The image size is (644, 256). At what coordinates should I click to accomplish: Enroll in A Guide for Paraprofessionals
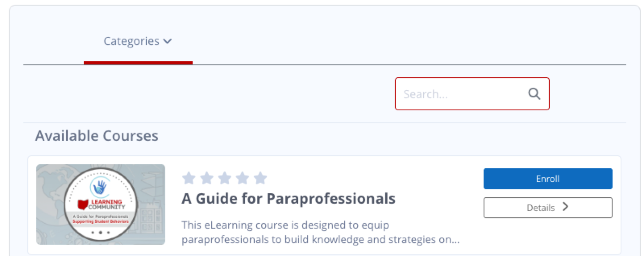[548, 179]
